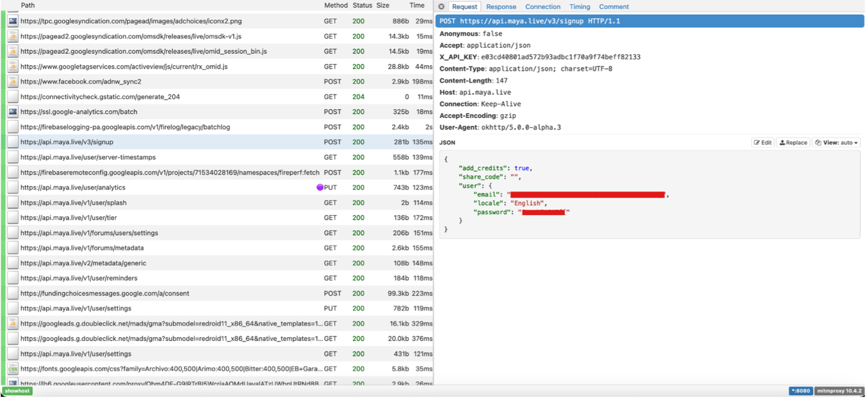Click the CSS icon for fonts.googleapis.com flow
Image resolution: width=868 pixels, height=399 pixels.
pos(13,369)
